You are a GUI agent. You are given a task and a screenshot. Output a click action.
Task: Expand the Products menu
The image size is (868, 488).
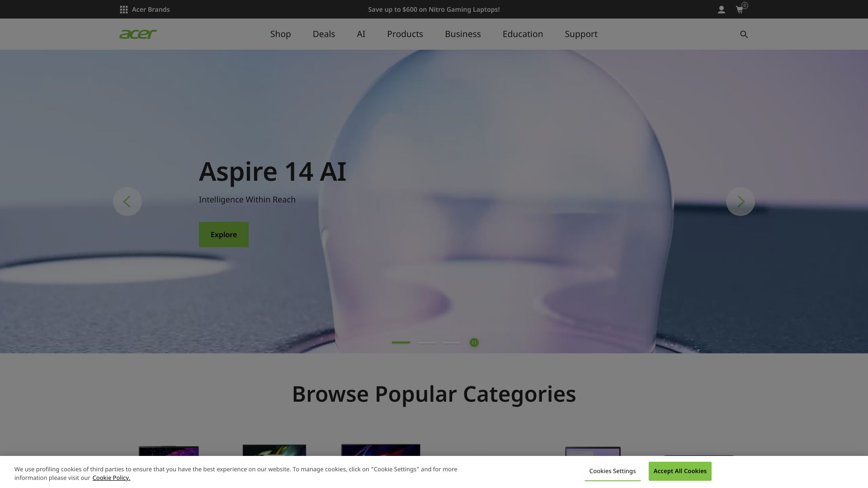(x=405, y=34)
